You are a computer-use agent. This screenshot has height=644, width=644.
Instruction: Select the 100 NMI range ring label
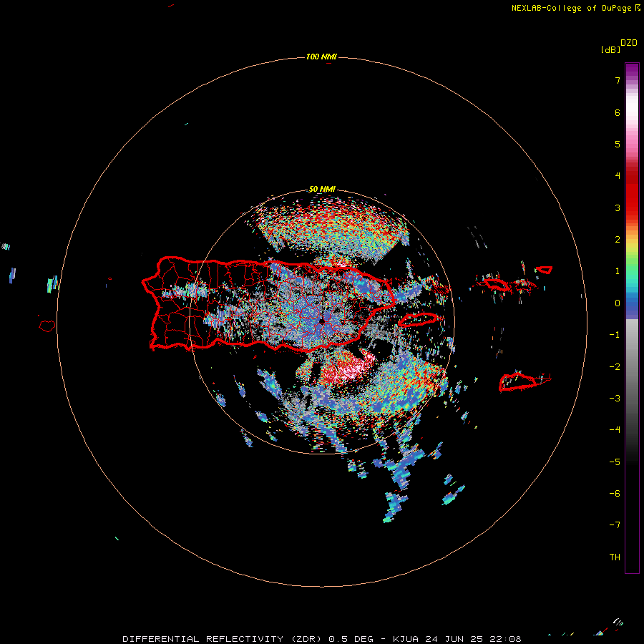[321, 57]
